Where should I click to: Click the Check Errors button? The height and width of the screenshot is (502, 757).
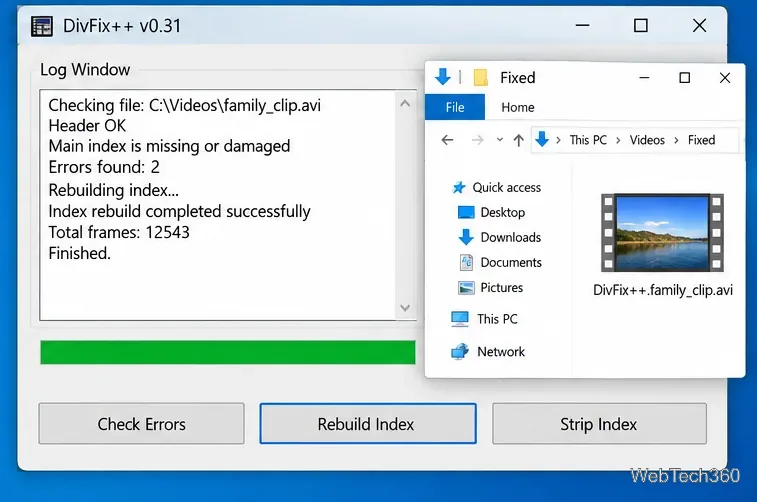pos(141,424)
